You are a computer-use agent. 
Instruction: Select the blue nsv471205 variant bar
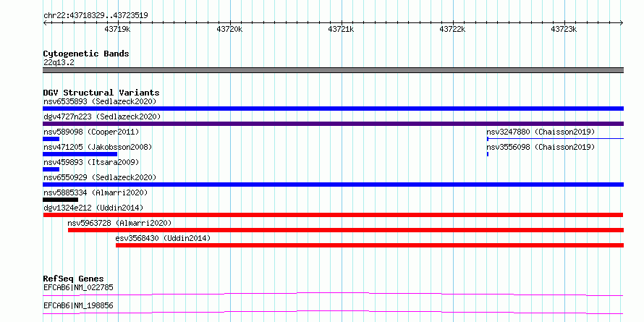(x=80, y=154)
